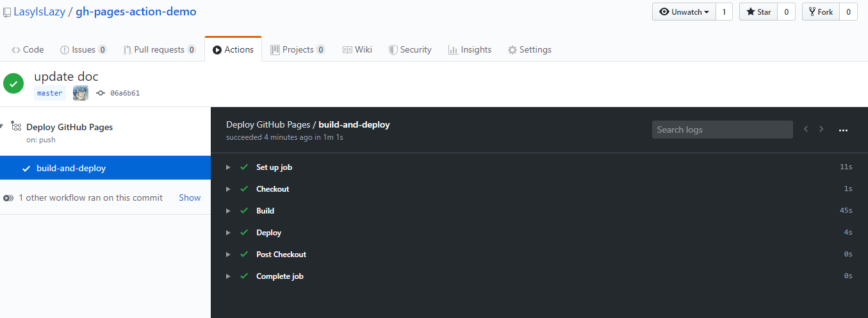Select the build-and-deploy job
This screenshot has height=318, width=868.
105,168
